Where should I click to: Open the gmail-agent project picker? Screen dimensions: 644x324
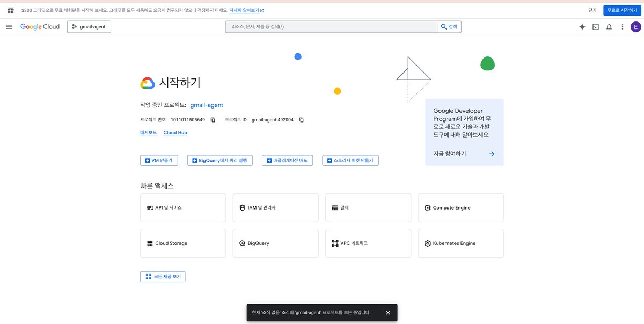click(89, 26)
